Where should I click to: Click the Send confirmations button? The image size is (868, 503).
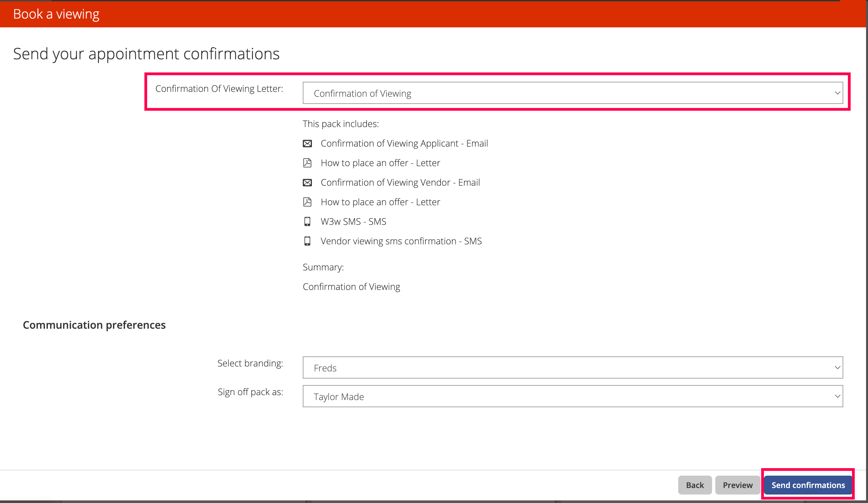(808, 485)
